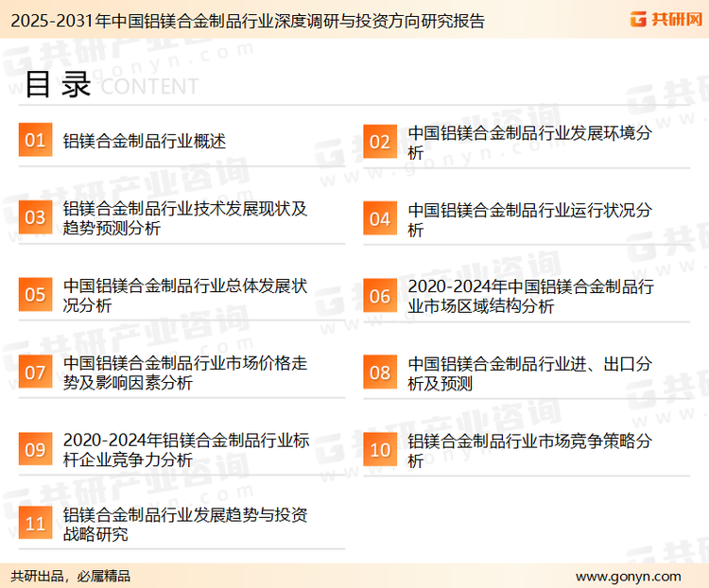Open 铝镁合金制品行业市场竞争策略分析 entry
This screenshot has width=709, height=588.
[529, 450]
